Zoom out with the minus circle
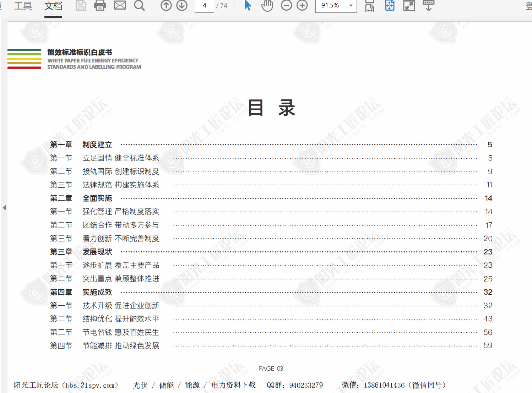Image resolution: width=532 pixels, height=393 pixels. [286, 5]
